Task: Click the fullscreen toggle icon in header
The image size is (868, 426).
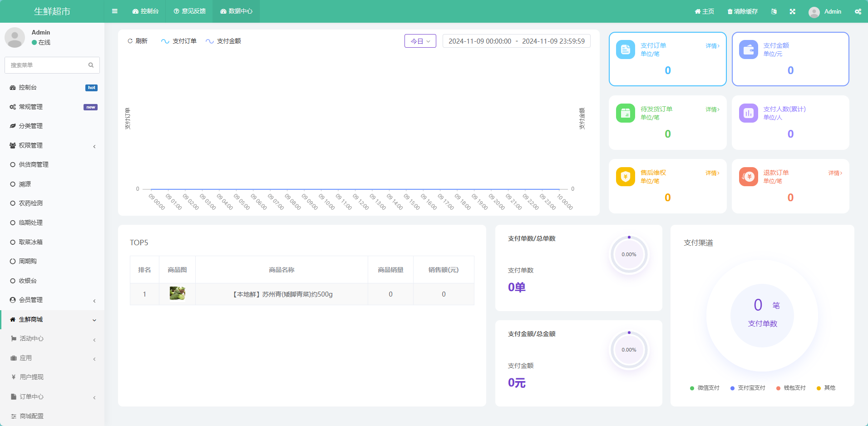Action: (792, 11)
